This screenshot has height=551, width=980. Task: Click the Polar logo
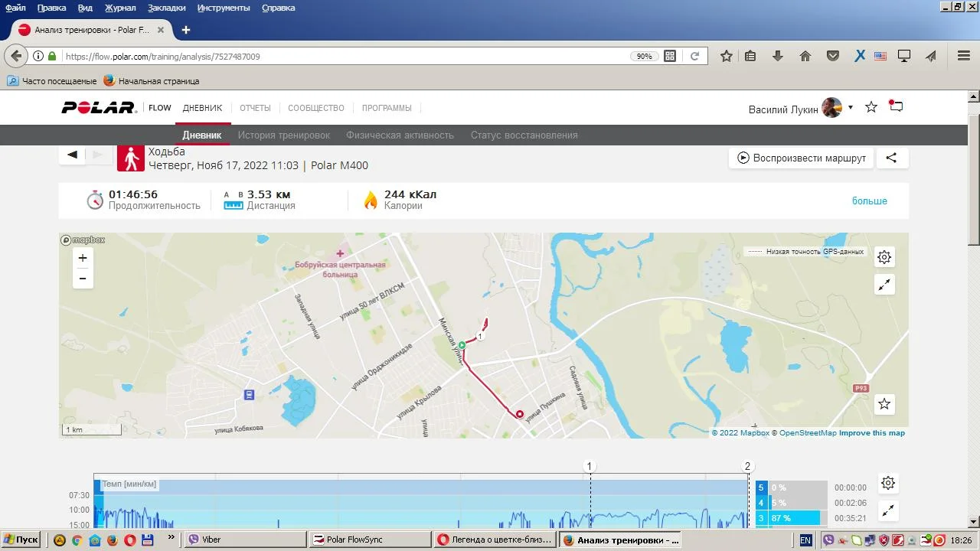pyautogui.click(x=99, y=108)
